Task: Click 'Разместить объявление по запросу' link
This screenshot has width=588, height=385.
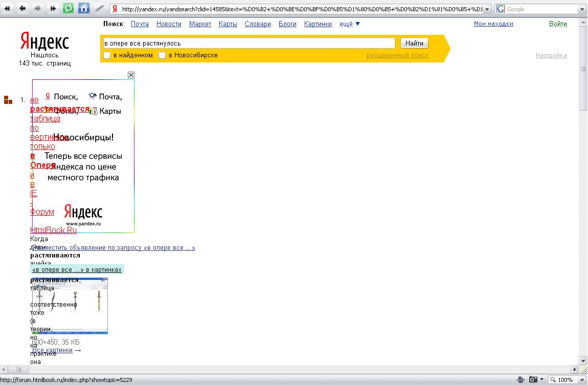Action: click(x=114, y=247)
